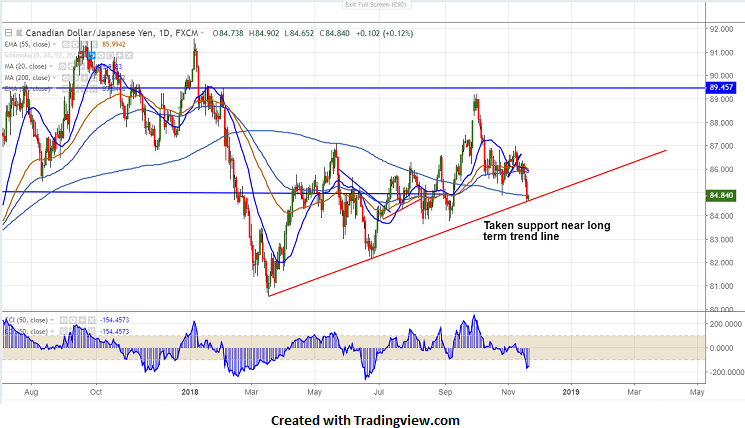Click the close value C84.840
Viewport: 745px width, 428px height.
pos(334,33)
